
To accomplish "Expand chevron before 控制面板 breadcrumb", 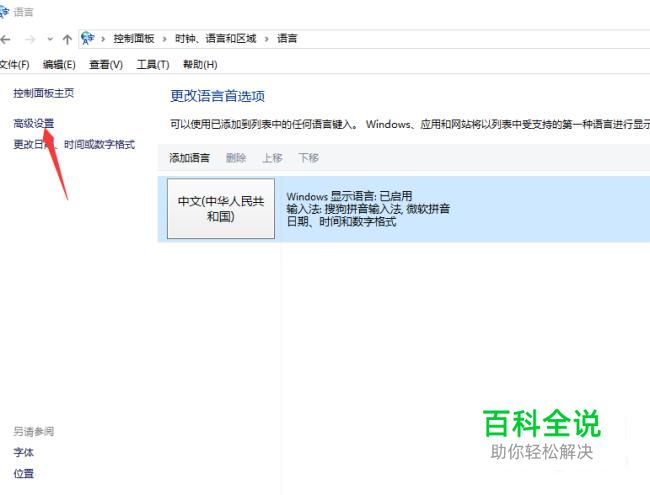I will click(x=103, y=39).
